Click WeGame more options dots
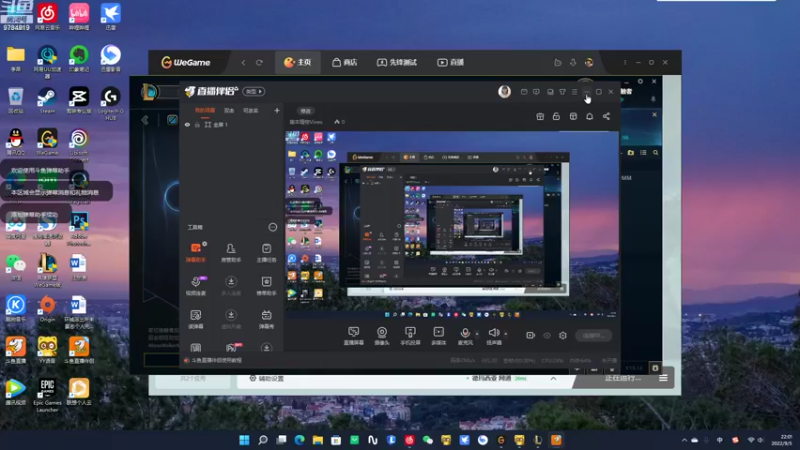This screenshot has height=450, width=800. pos(624,62)
